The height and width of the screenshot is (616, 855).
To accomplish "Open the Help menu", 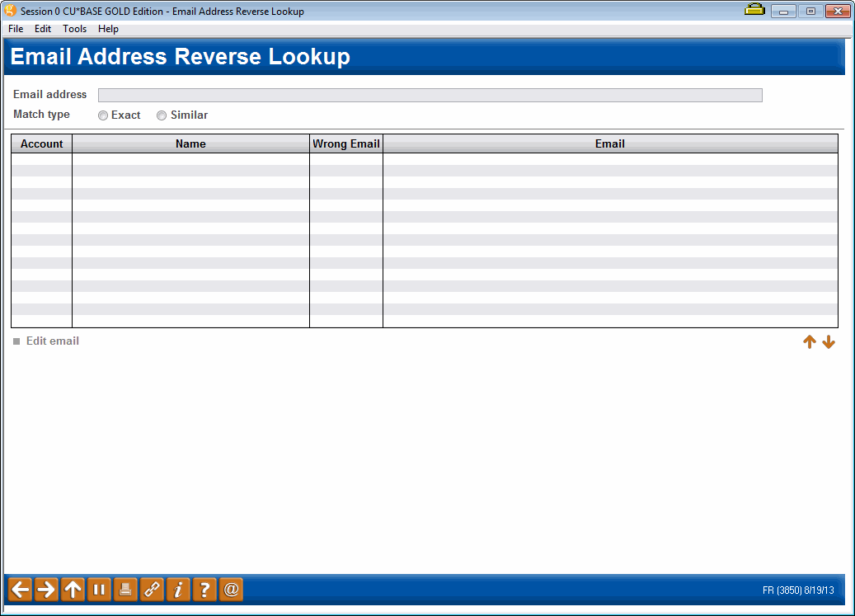I will click(108, 28).
